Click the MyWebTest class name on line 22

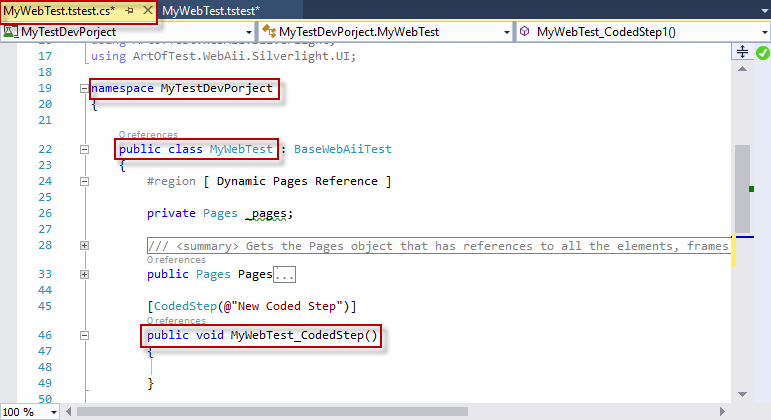tap(241, 149)
